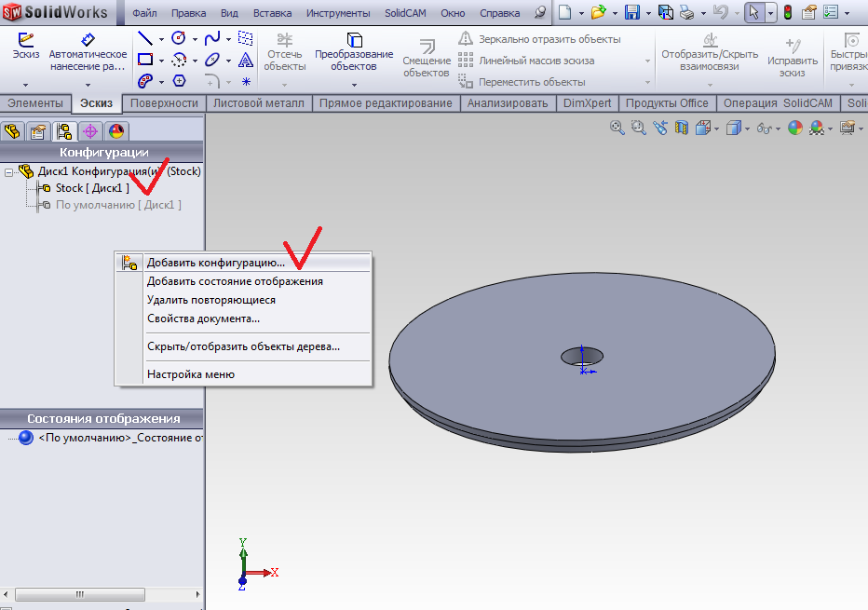The image size is (868, 610).
Task: Choose Удалить повторяющиеся in context menu
Action: pyautogui.click(x=244, y=300)
